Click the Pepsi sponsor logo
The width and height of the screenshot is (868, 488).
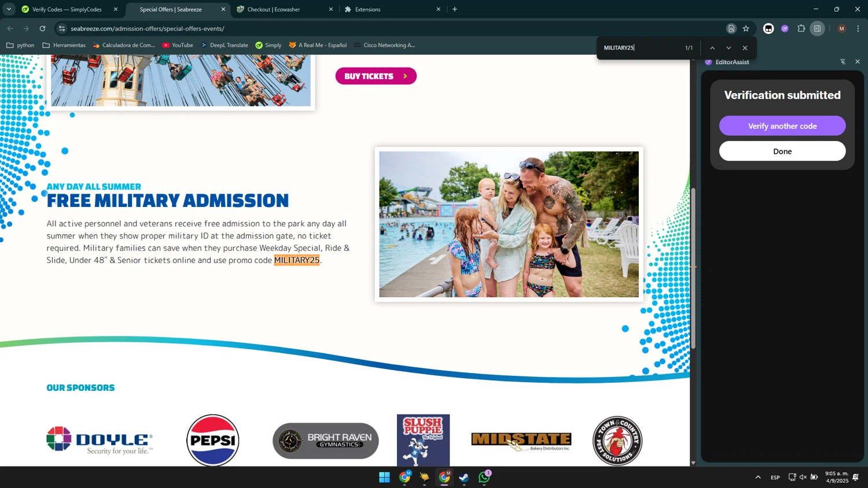tap(213, 440)
